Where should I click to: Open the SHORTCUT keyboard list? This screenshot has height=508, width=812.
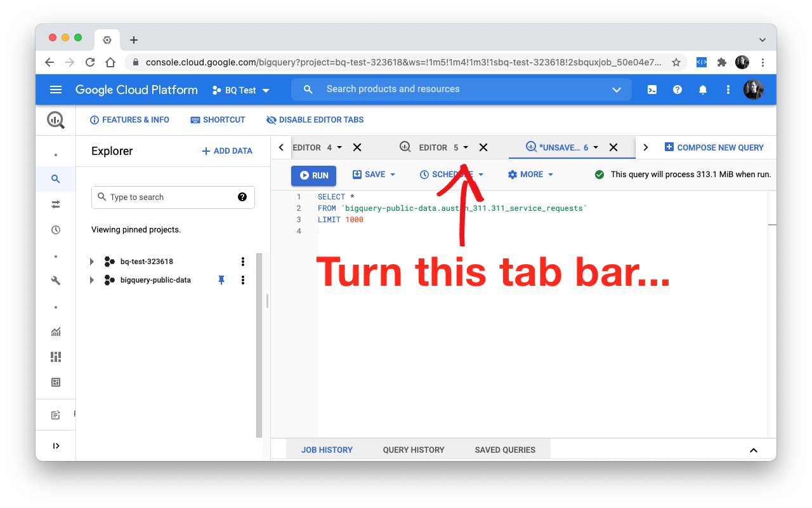pyautogui.click(x=218, y=120)
